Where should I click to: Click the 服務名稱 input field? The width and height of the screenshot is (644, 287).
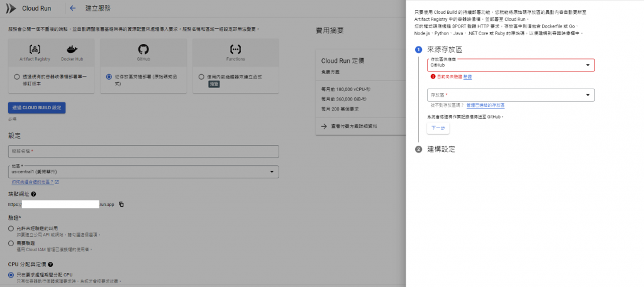click(x=143, y=151)
